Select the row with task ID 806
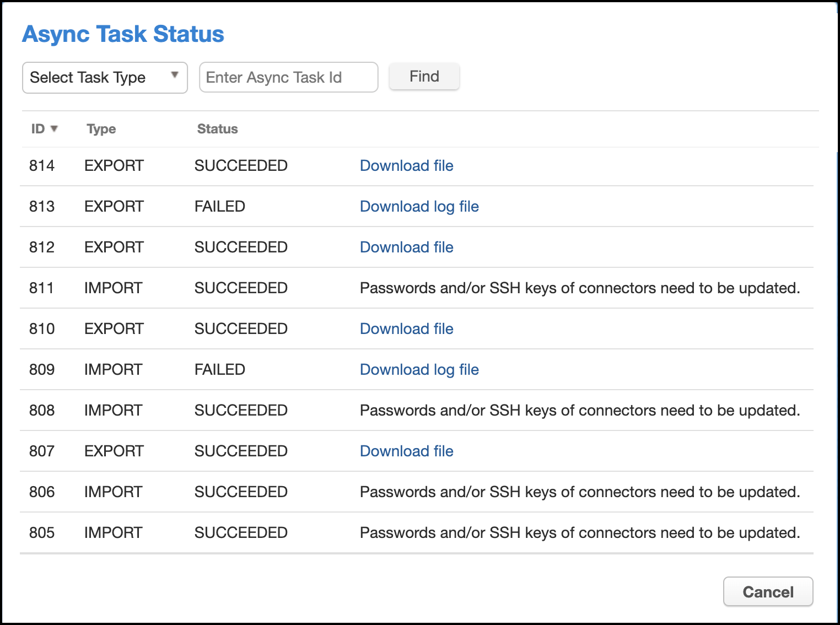Image resolution: width=840 pixels, height=625 pixels. (x=42, y=492)
